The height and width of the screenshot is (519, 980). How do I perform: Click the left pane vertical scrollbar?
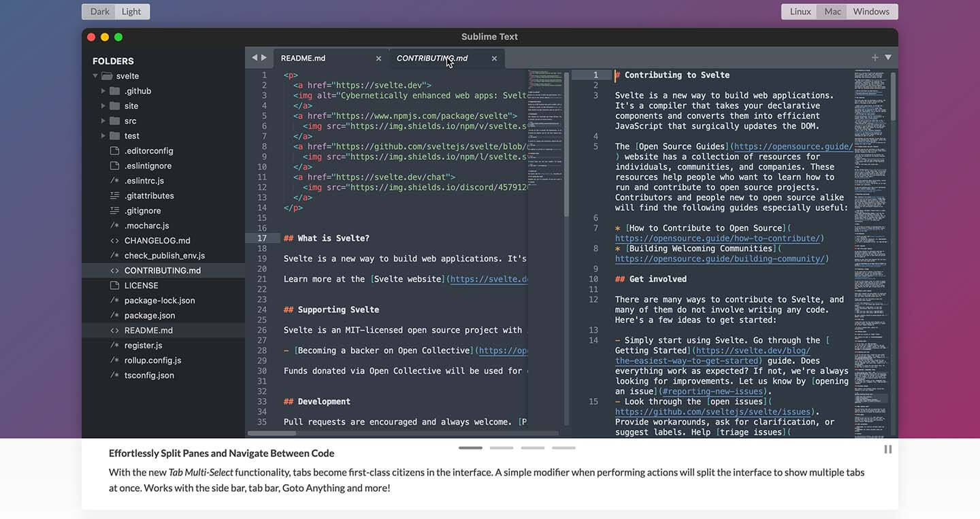point(566,144)
